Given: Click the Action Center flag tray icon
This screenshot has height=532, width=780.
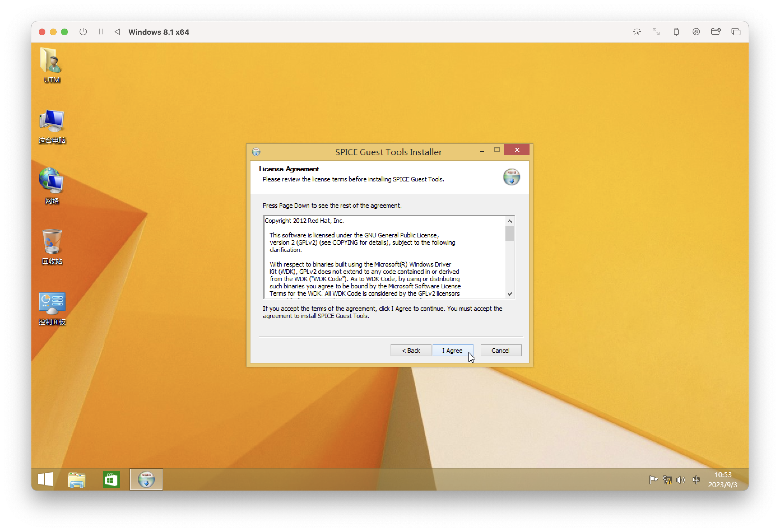Looking at the screenshot, I should click(653, 480).
